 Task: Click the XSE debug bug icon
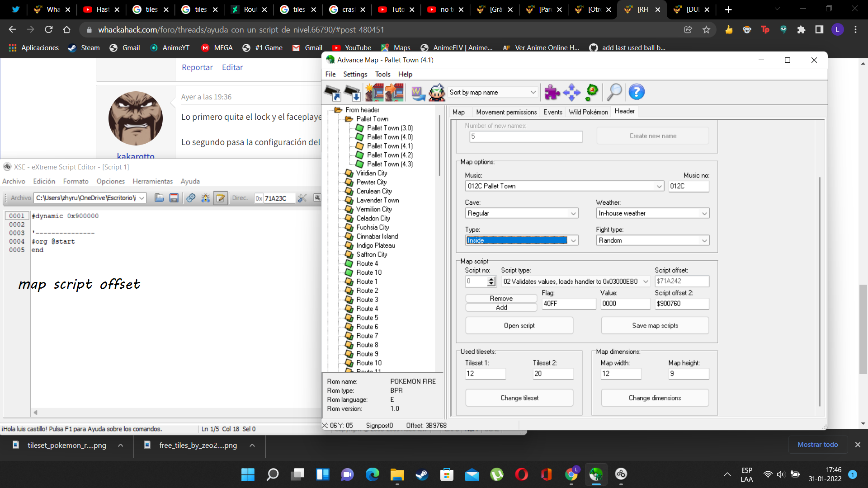click(x=206, y=198)
